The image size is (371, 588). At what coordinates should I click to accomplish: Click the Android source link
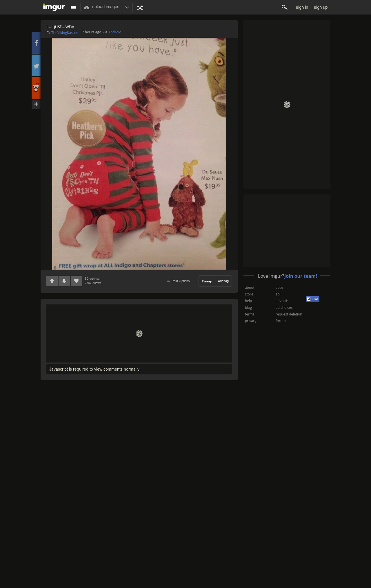tap(115, 32)
